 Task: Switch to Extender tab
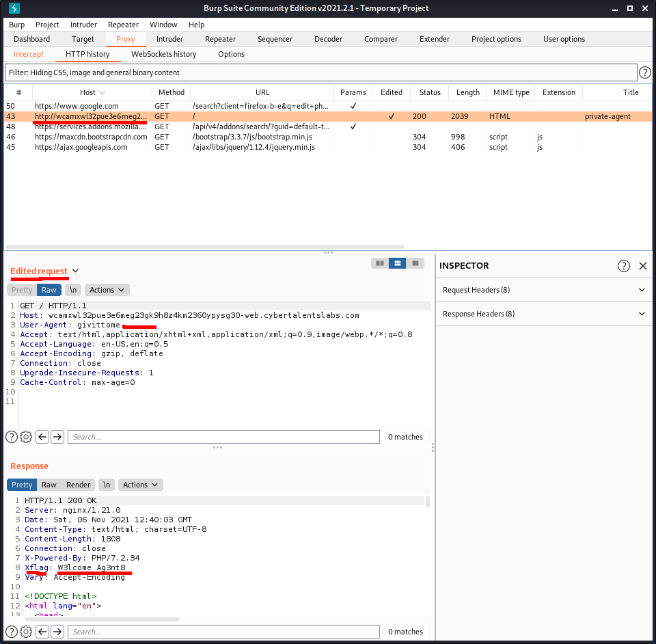tap(435, 39)
